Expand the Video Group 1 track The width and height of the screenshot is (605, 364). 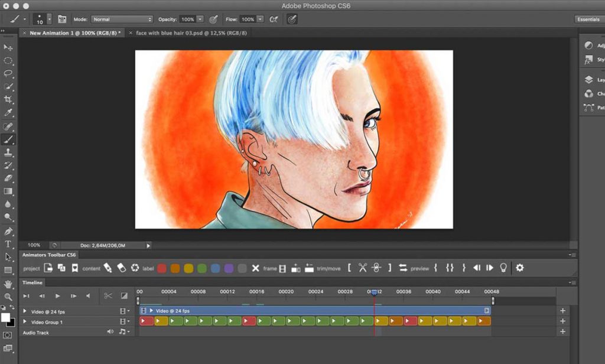click(24, 321)
